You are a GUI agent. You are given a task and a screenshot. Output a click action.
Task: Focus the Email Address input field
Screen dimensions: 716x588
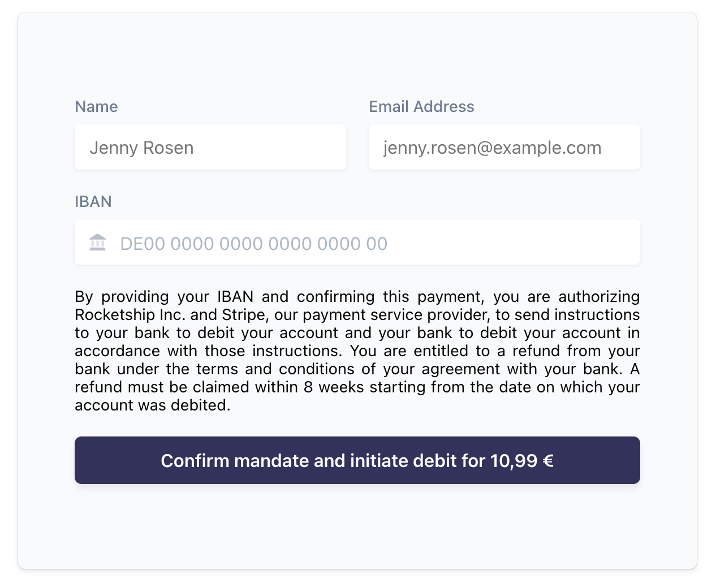[504, 148]
